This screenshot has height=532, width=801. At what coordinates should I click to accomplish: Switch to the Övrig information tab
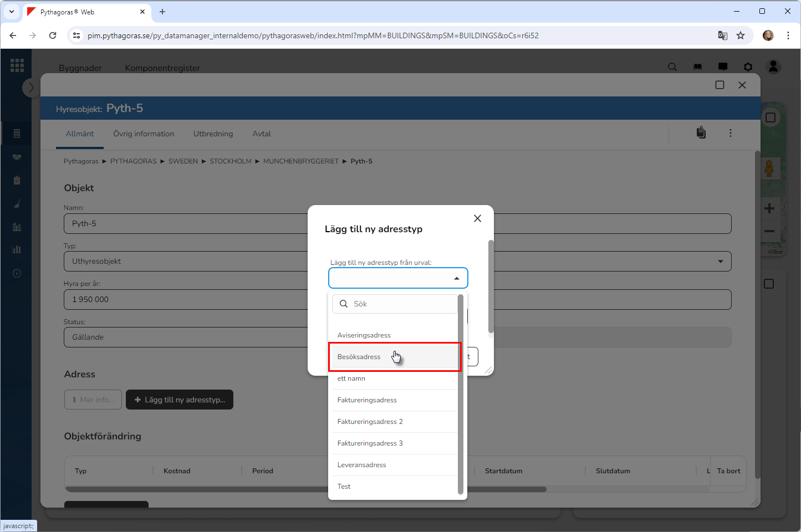(x=144, y=134)
